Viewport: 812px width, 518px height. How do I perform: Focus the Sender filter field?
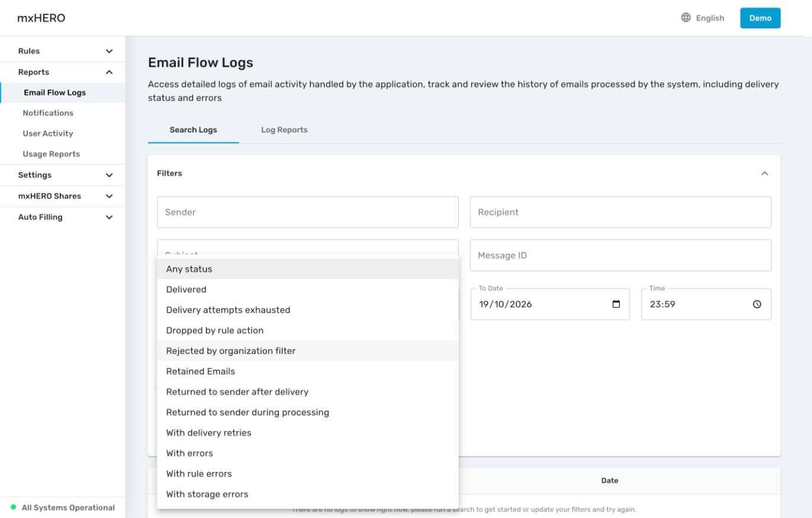[x=308, y=212]
